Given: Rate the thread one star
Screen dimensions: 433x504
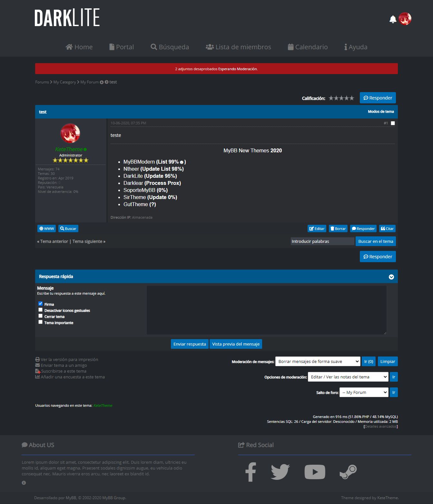Looking at the screenshot, I should coord(331,98).
